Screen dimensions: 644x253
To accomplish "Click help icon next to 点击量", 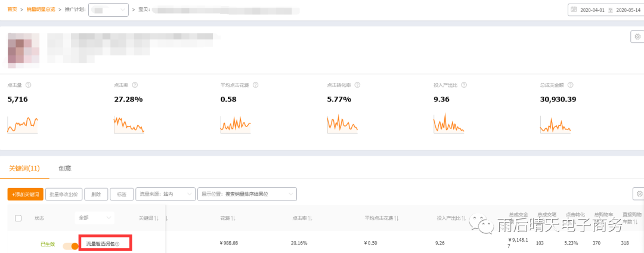I will [29, 85].
